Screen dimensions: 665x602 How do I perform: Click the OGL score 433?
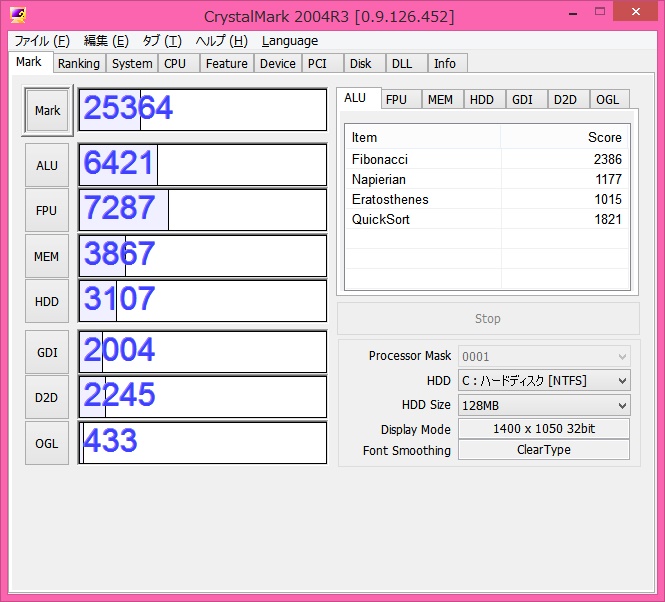(111, 440)
